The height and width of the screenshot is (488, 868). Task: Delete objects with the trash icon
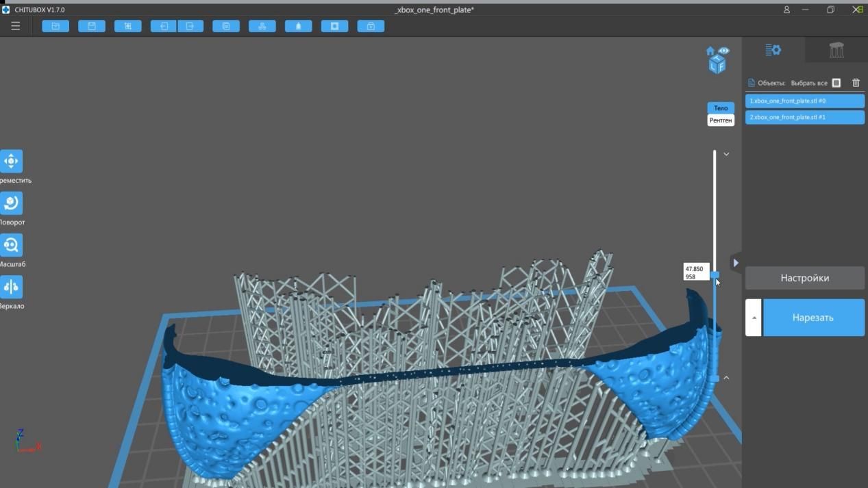coord(856,83)
